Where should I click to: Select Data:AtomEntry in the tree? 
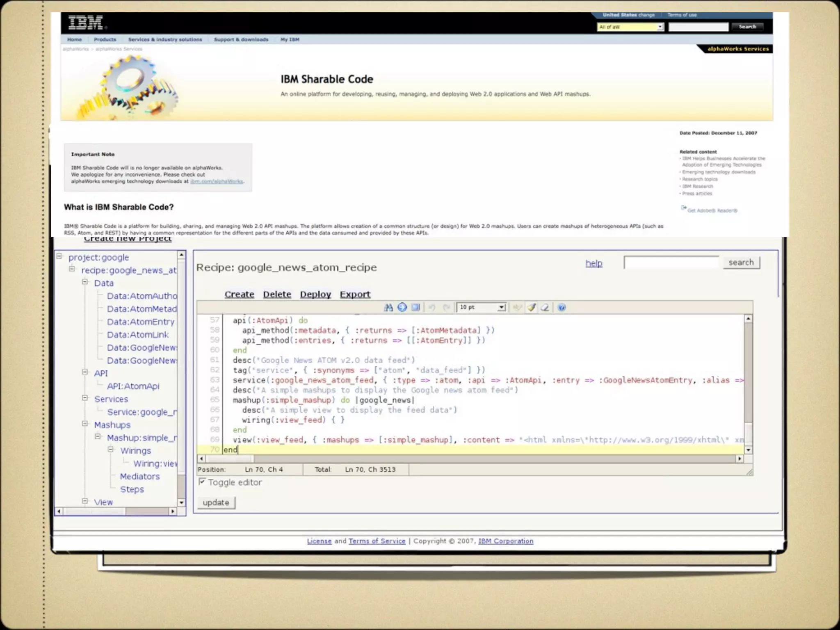coord(141,322)
